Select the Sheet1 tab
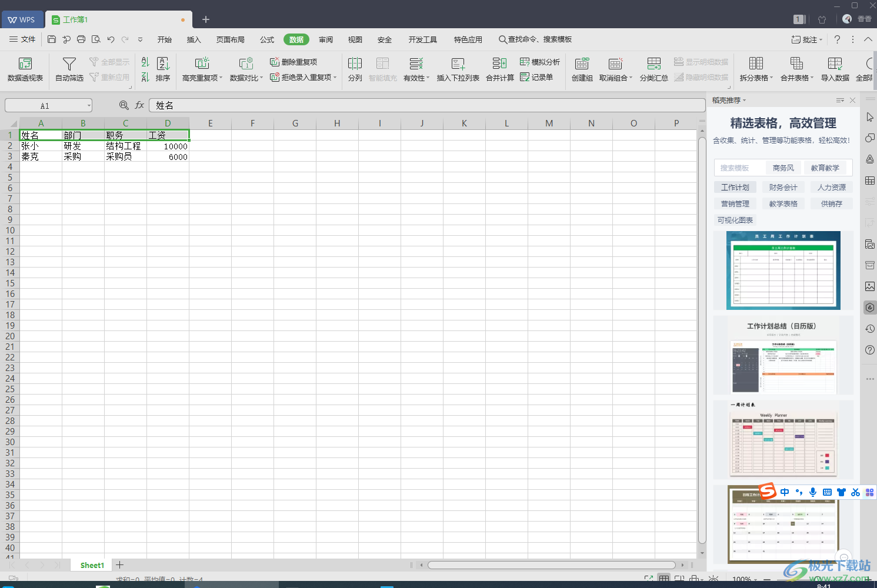Screen dimensions: 877x588 92,565
